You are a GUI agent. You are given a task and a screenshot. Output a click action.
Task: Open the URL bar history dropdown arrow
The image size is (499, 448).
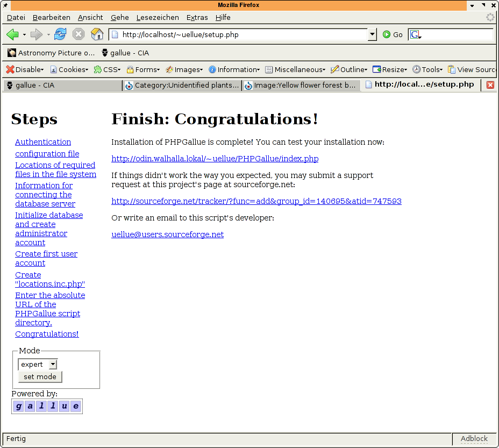(x=372, y=34)
